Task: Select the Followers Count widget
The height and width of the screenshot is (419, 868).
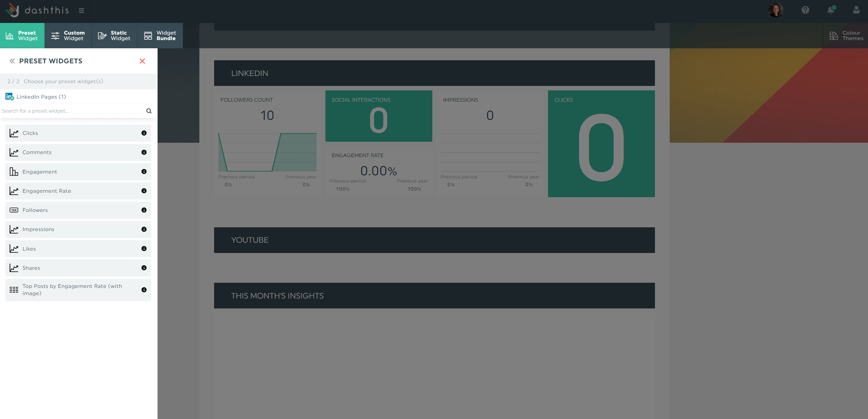Action: point(268,144)
